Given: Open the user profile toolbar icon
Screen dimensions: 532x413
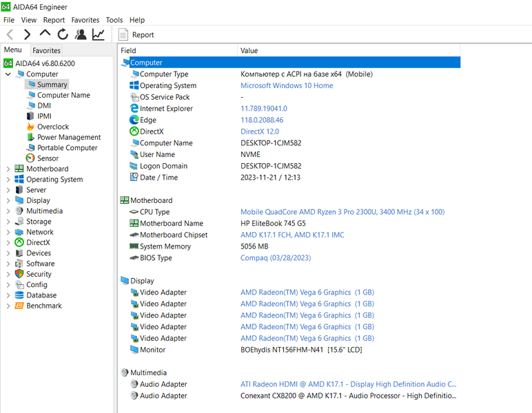Looking at the screenshot, I should pos(81,34).
